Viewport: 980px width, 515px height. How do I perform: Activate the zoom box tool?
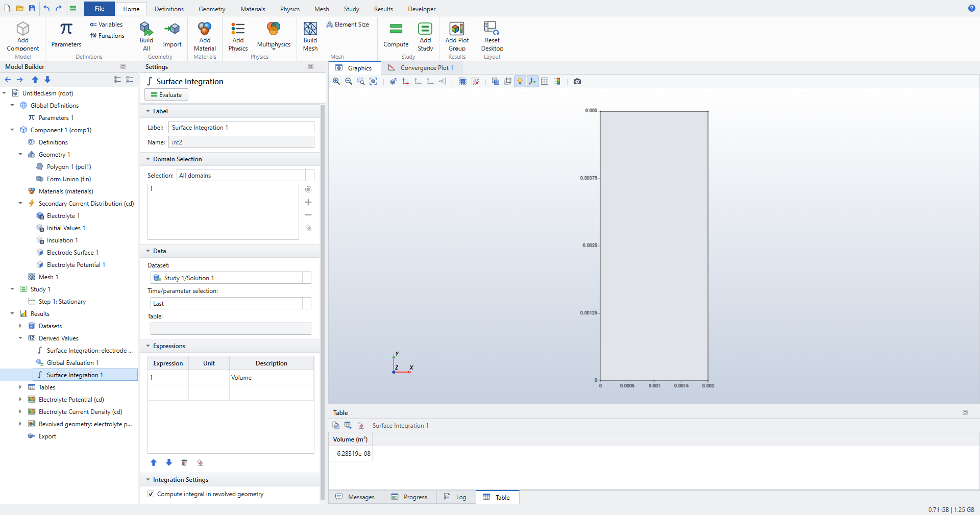coord(361,81)
